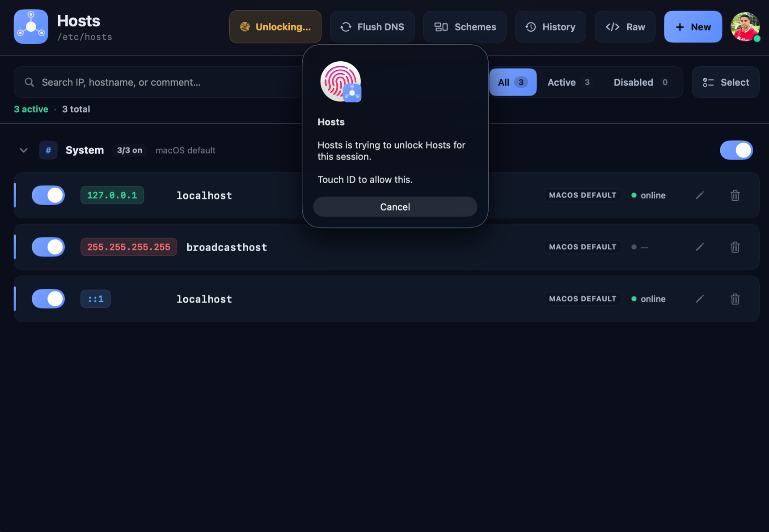Image resolution: width=769 pixels, height=532 pixels.
Task: Enter Select mode
Action: point(726,82)
